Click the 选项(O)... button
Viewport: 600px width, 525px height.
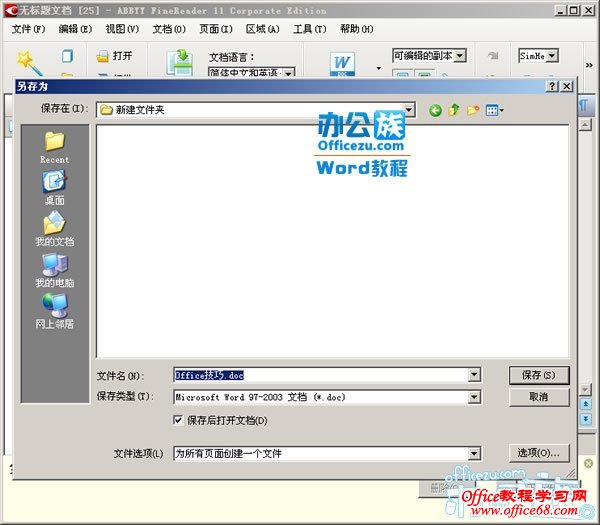click(x=539, y=453)
